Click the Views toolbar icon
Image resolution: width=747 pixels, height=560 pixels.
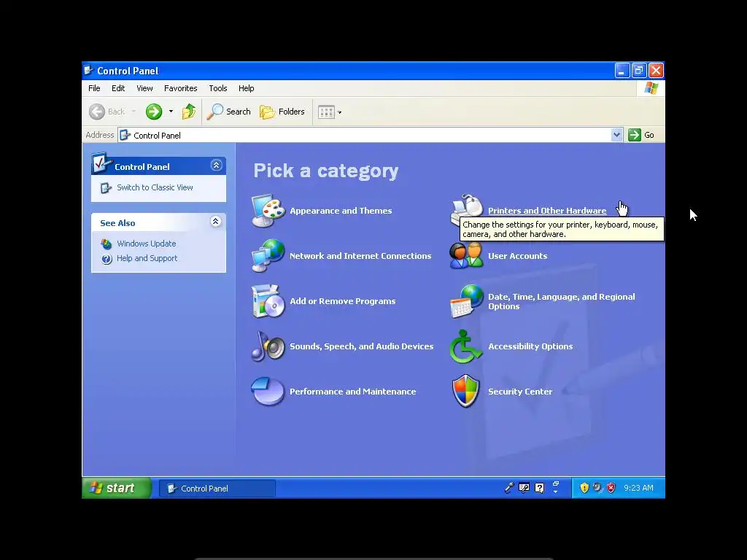pyautogui.click(x=326, y=112)
